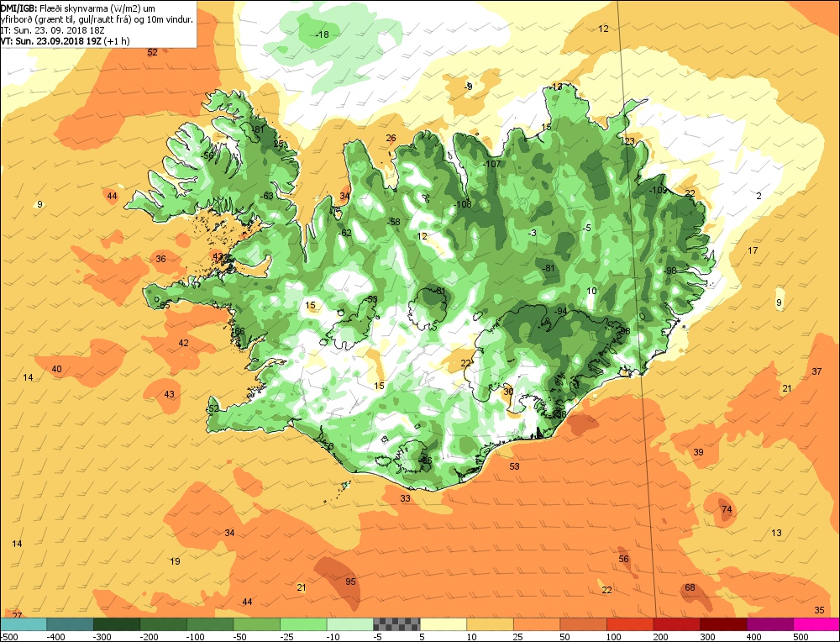
Task: Click the '-107' value in north Iceland
Action: 491,164
